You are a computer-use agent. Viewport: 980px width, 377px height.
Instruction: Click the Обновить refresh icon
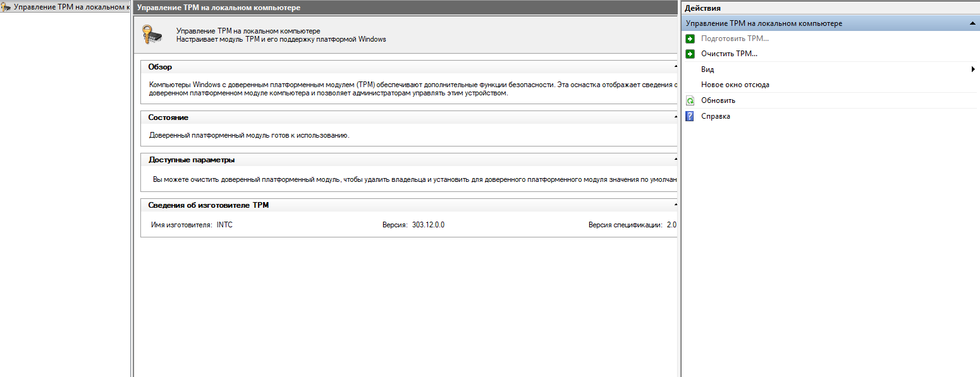pyautogui.click(x=690, y=100)
